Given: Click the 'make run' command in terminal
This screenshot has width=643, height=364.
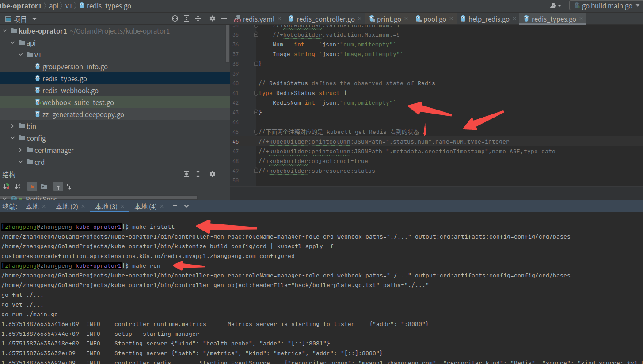Looking at the screenshot, I should pyautogui.click(x=146, y=266).
